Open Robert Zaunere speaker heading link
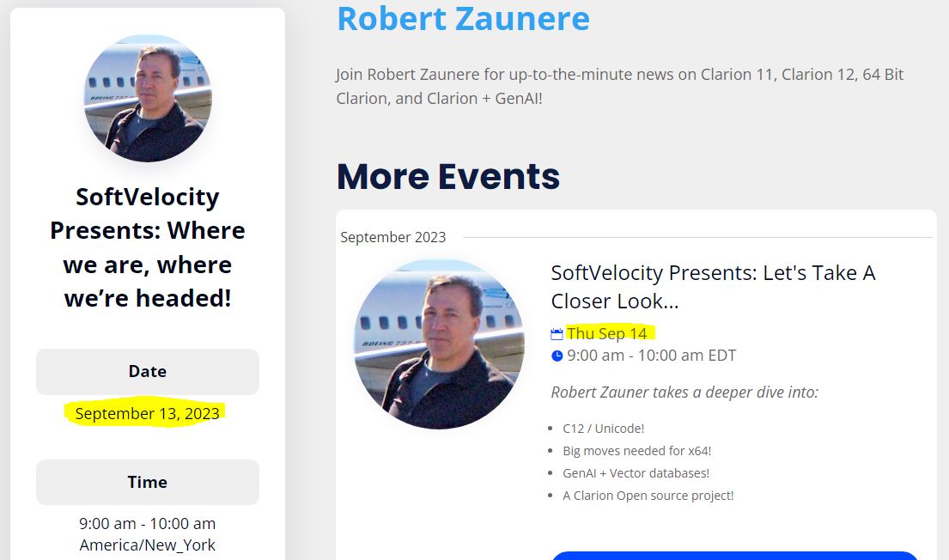 point(463,18)
